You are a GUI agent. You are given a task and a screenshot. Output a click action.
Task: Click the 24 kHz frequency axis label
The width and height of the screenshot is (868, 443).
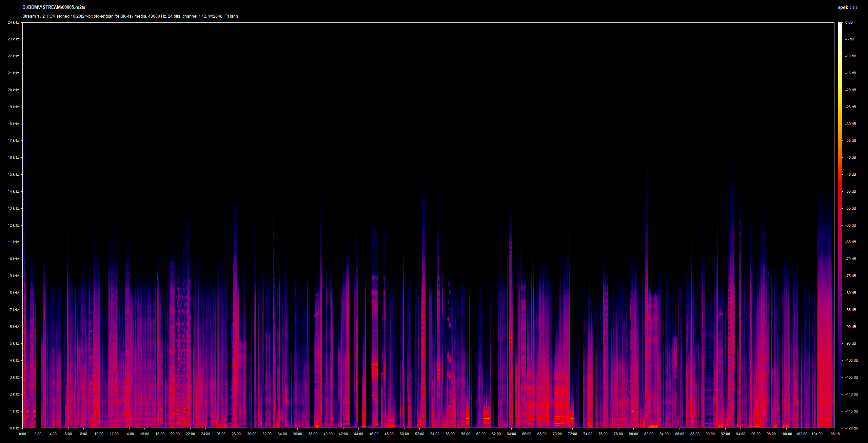point(14,22)
